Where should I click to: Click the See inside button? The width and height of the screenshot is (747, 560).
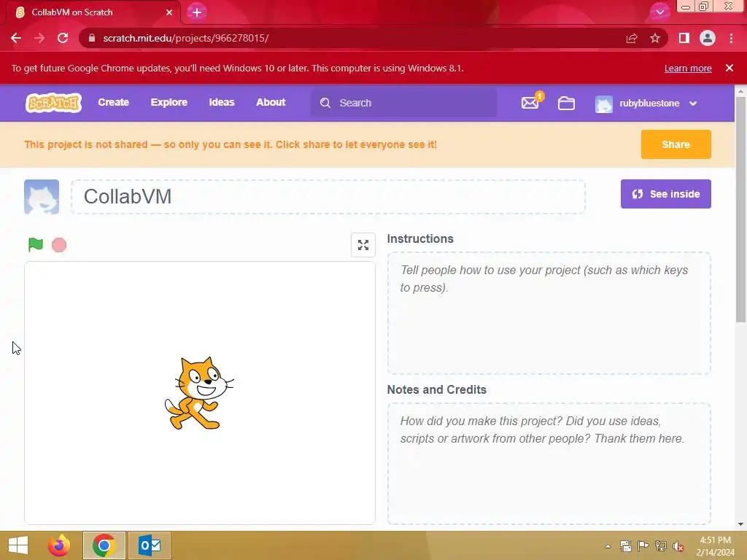[665, 194]
